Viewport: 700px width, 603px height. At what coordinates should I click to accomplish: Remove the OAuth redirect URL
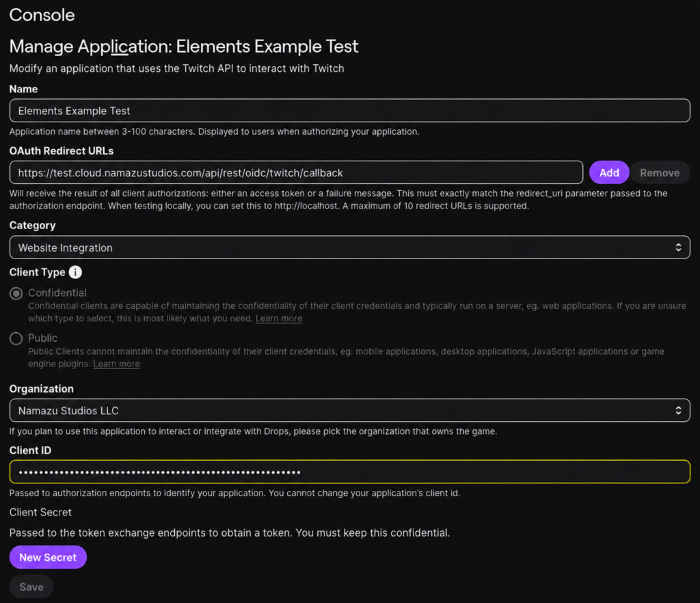tap(660, 172)
